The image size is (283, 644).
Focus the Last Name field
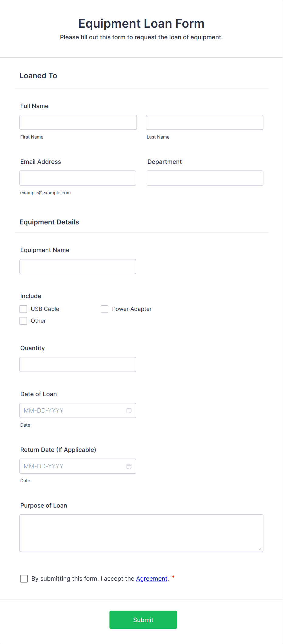click(x=204, y=122)
